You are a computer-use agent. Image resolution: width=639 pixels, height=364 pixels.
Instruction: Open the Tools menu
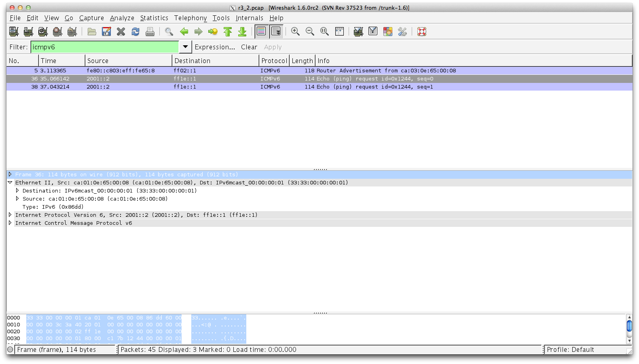pyautogui.click(x=221, y=18)
